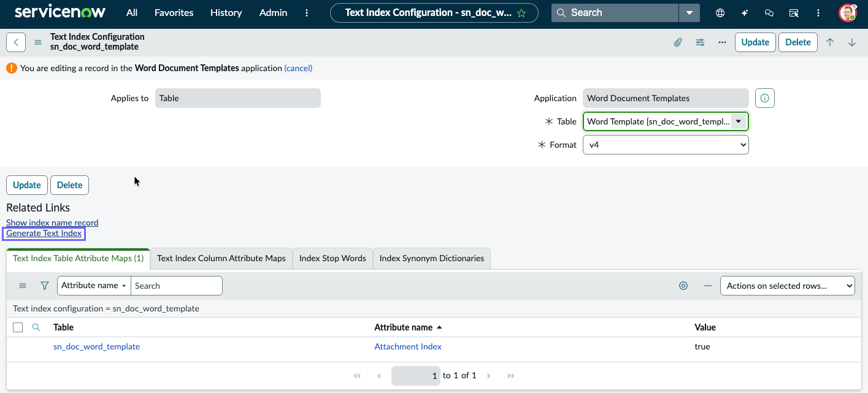Click the Delete button in the form header
This screenshot has width=868, height=393.
(x=798, y=42)
